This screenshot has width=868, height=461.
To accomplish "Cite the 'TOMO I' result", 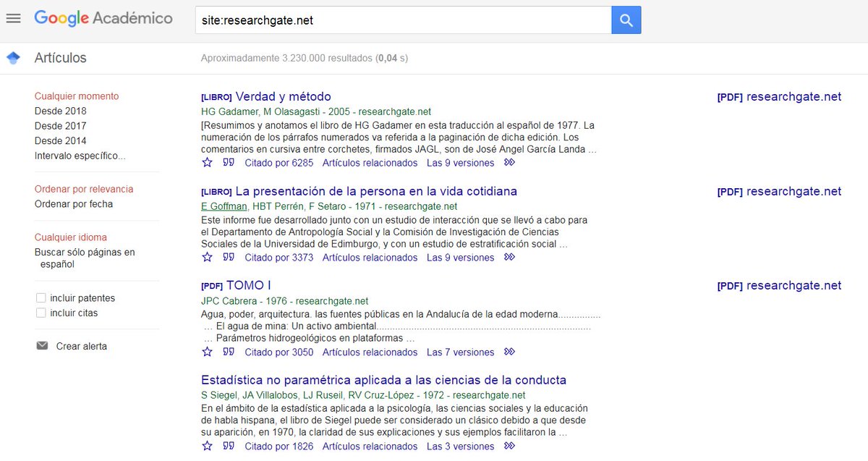I will pyautogui.click(x=229, y=352).
